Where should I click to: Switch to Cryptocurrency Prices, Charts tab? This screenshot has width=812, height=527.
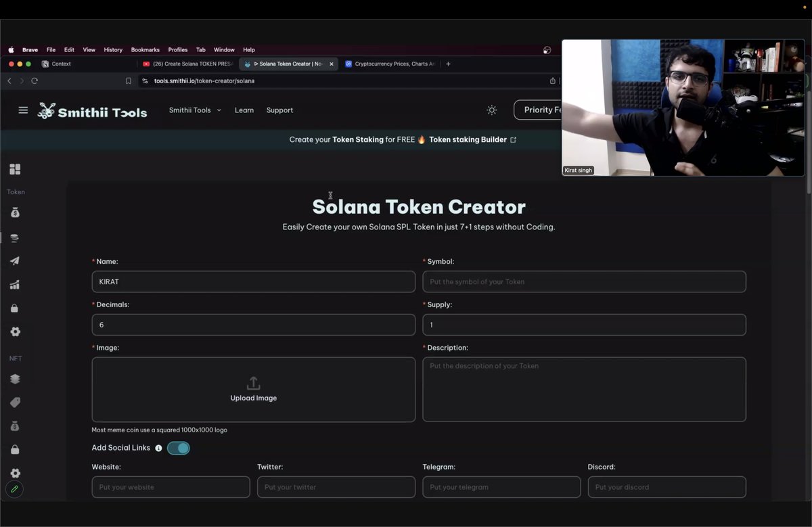390,64
